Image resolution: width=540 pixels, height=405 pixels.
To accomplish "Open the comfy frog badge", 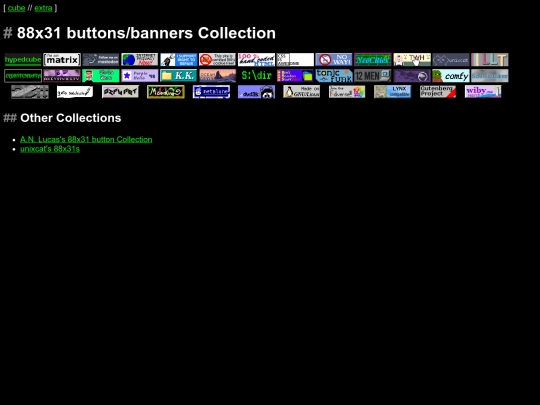I will [451, 76].
